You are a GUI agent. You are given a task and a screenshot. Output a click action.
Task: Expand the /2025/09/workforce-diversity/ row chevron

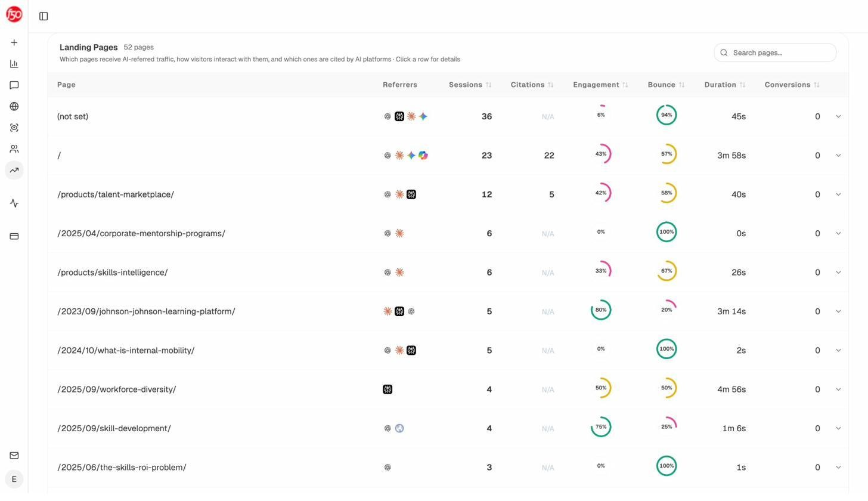839,389
